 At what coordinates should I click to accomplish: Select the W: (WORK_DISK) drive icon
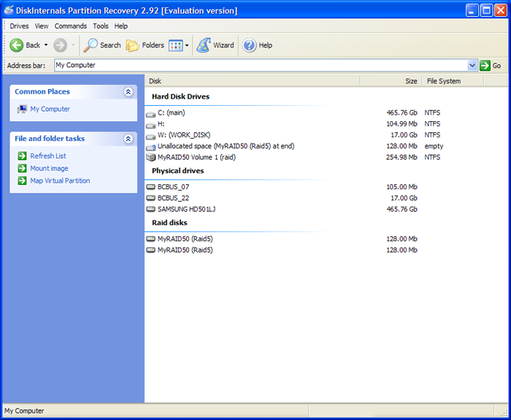point(150,136)
